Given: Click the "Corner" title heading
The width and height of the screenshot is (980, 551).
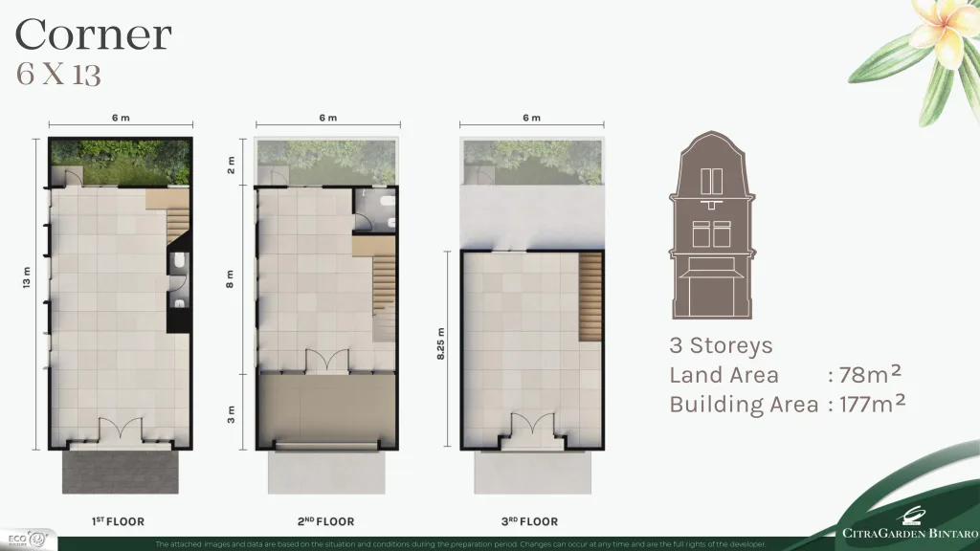Looking at the screenshot, I should 93,35.
